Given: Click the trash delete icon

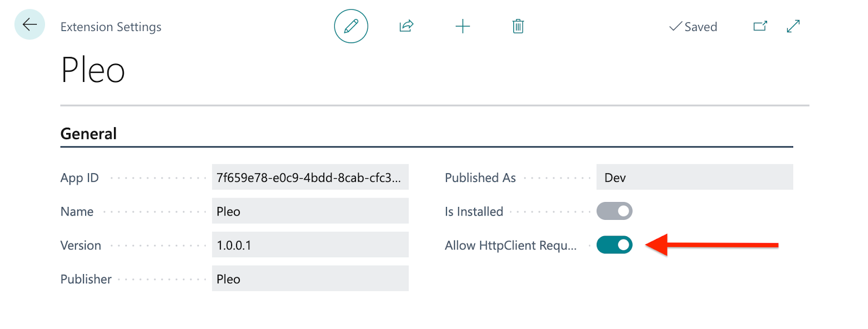Looking at the screenshot, I should pos(518,26).
